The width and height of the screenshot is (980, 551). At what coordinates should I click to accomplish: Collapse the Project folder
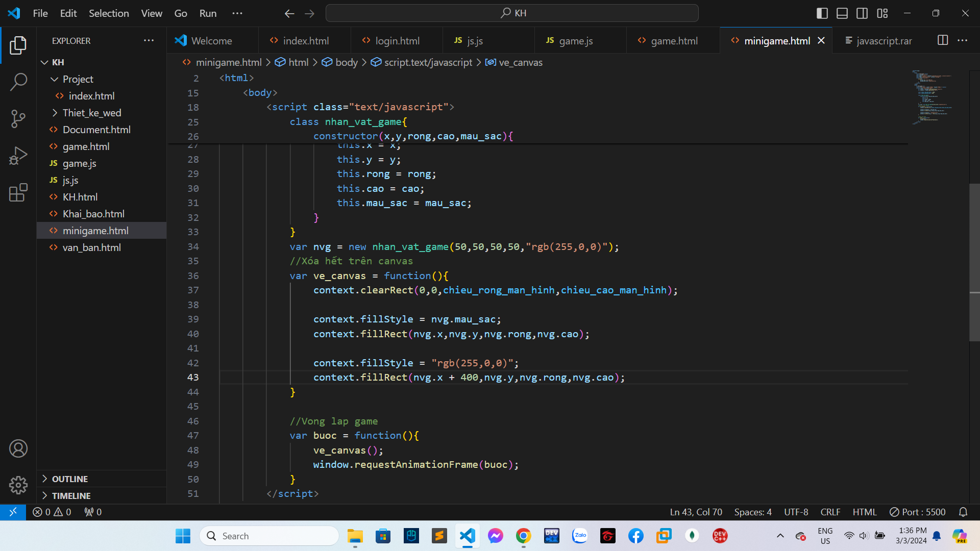pos(78,79)
